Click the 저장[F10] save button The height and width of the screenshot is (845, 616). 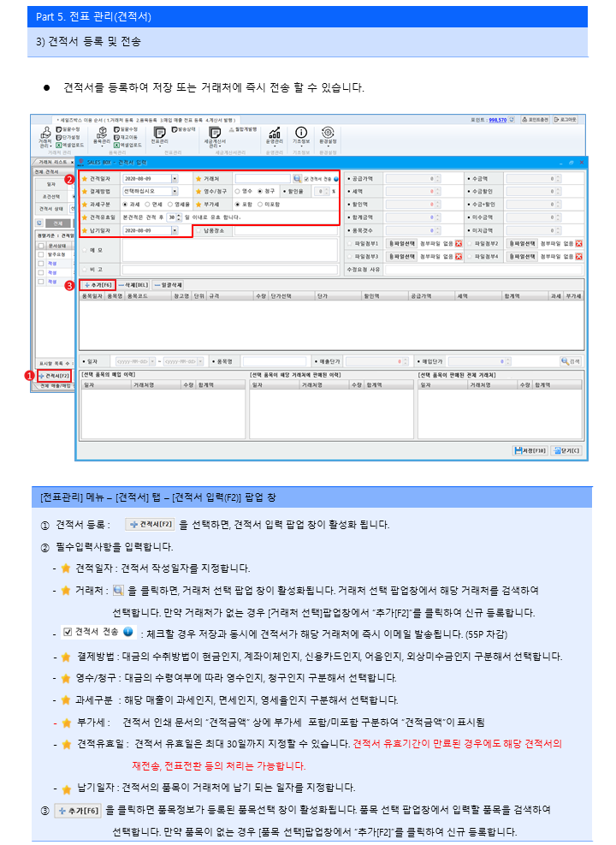(530, 450)
